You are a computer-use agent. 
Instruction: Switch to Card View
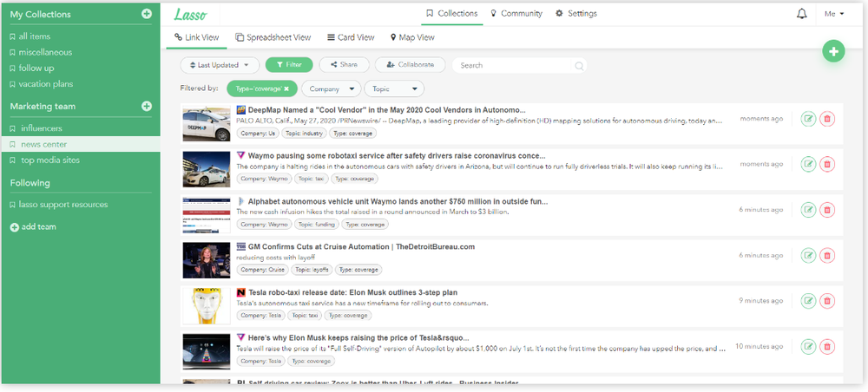[x=351, y=37]
